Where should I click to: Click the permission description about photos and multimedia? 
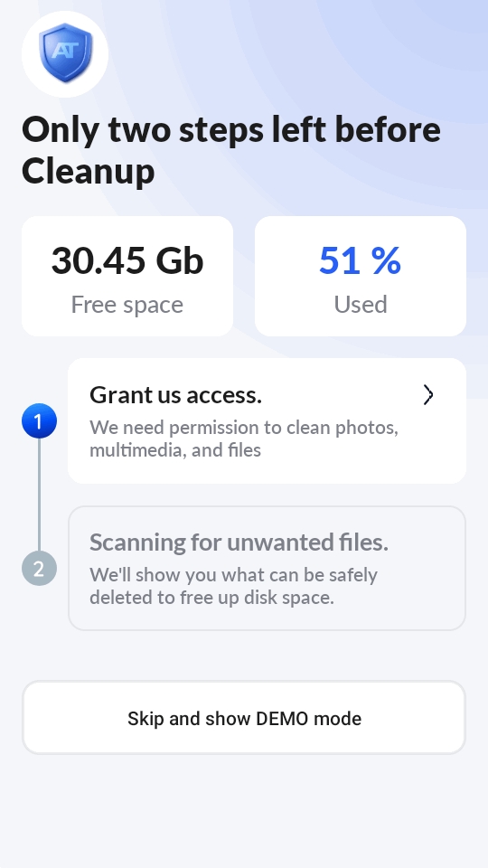pyautogui.click(x=244, y=439)
